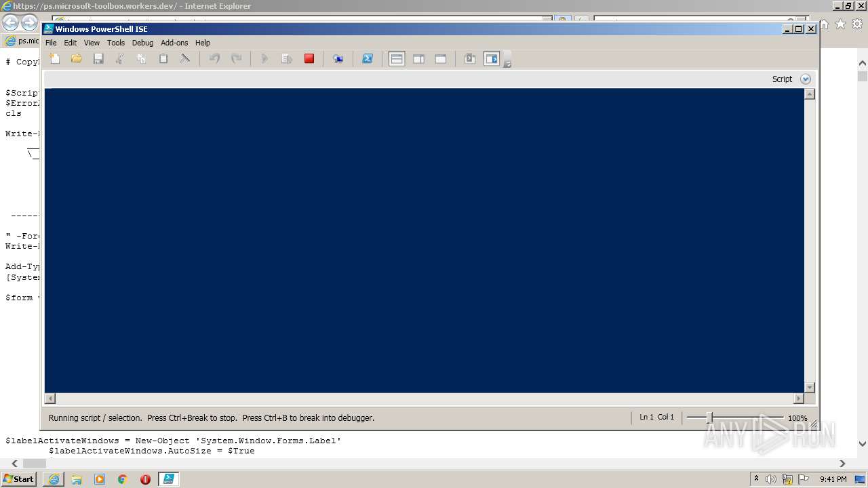The width and height of the screenshot is (868, 488).
Task: Click the console horizontal scrollbar left arrow
Action: click(50, 399)
